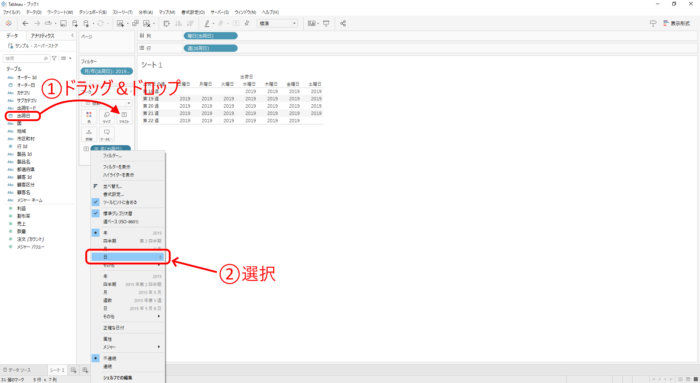Switch to the アナリティクス tab
Viewport: 700px width, 383px height.
coord(42,35)
